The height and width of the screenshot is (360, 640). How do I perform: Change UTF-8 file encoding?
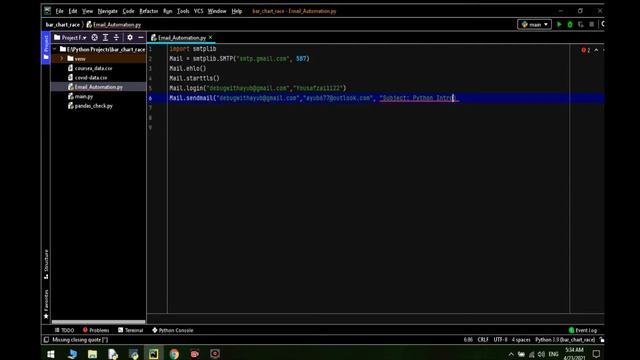coord(500,340)
